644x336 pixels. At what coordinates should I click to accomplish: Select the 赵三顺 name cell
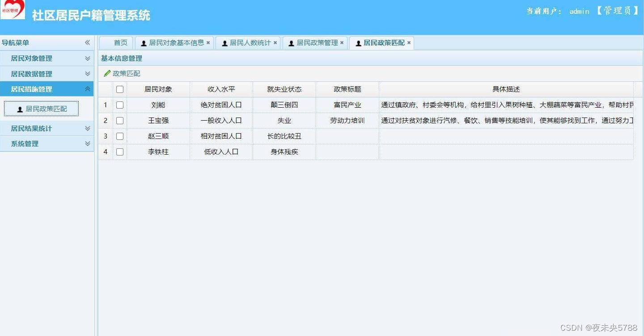pyautogui.click(x=158, y=136)
